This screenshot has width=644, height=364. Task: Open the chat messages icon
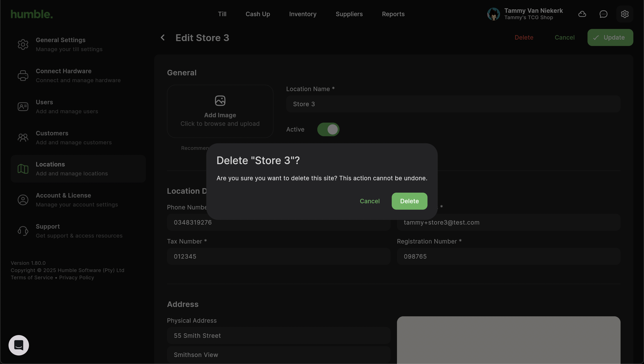[603, 14]
